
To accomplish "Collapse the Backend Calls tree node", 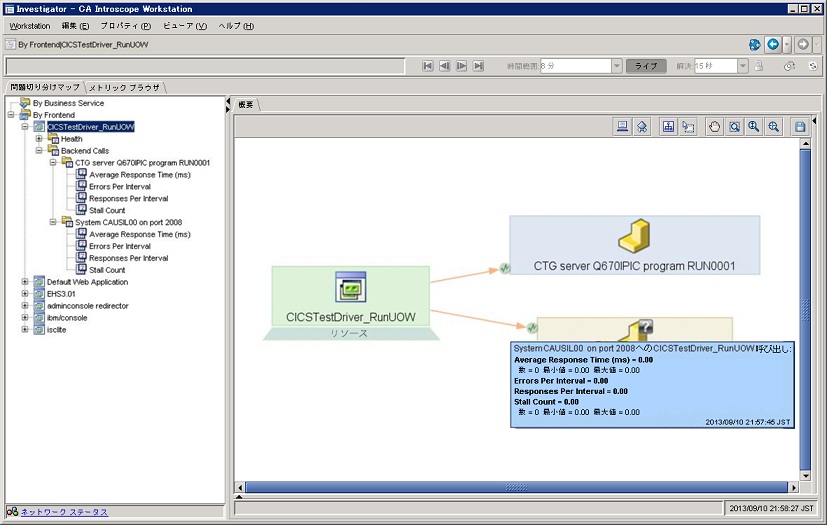I will (39, 151).
